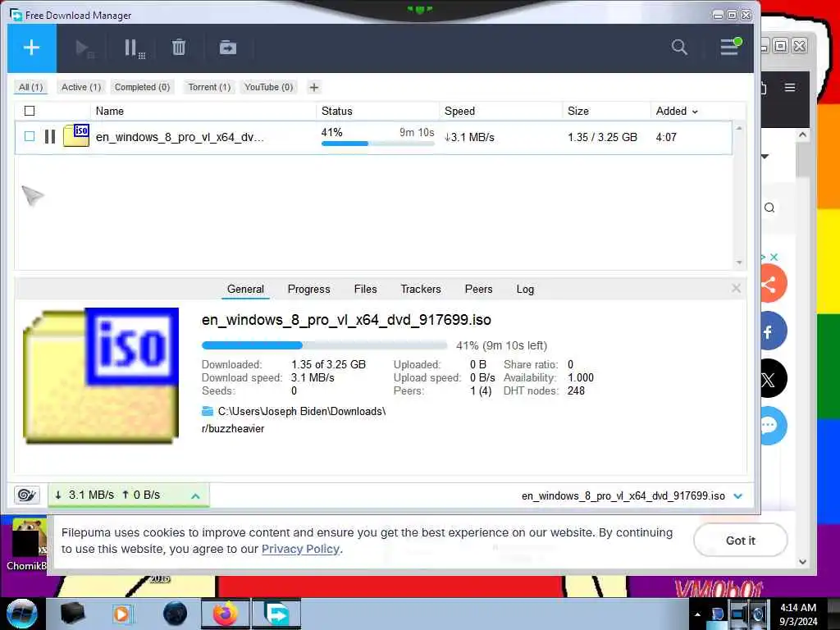840x630 pixels.
Task: Click the details panel progress bar
Action: (x=324, y=345)
